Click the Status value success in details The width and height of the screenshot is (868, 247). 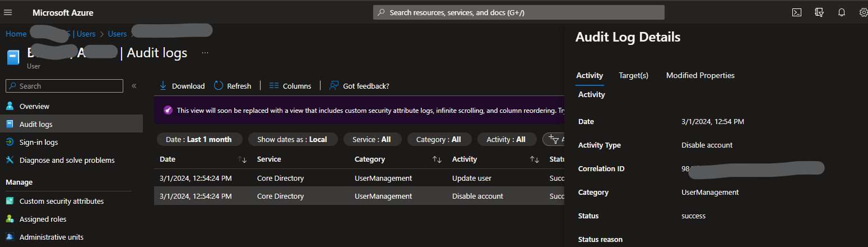[693, 216]
